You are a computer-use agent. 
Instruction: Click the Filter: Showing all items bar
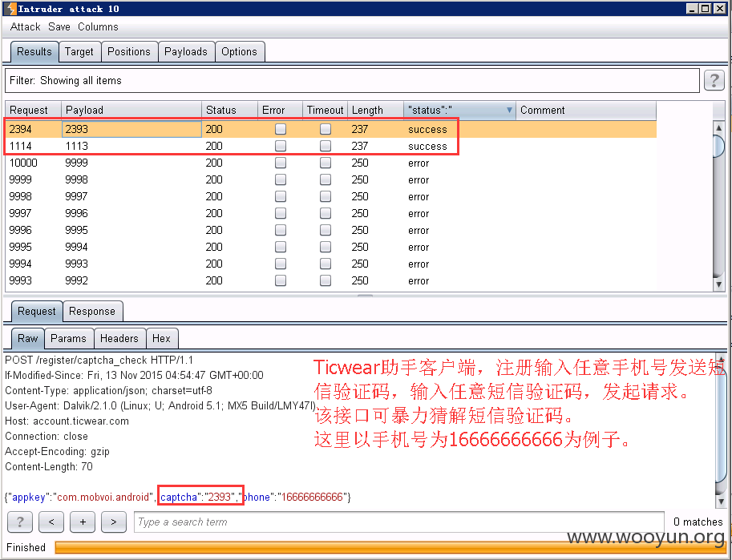(x=352, y=80)
